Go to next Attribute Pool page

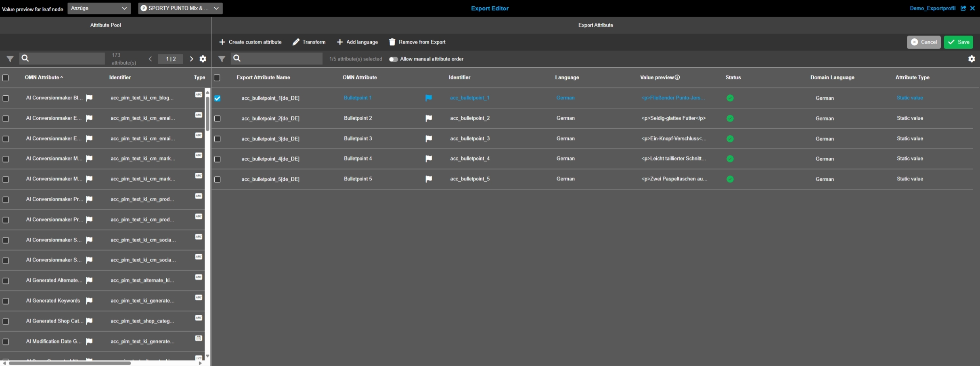(x=191, y=59)
